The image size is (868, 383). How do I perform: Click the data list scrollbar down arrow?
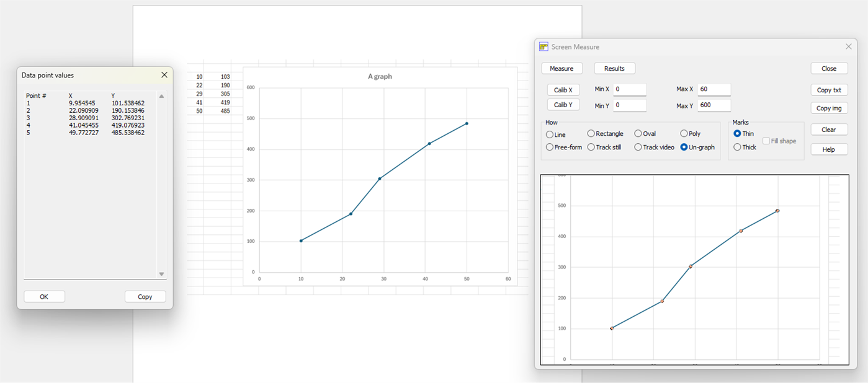[161, 273]
